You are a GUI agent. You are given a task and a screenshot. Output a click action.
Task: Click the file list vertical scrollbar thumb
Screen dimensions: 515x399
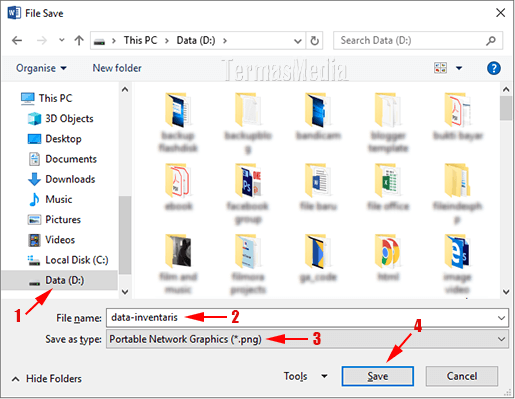506,108
